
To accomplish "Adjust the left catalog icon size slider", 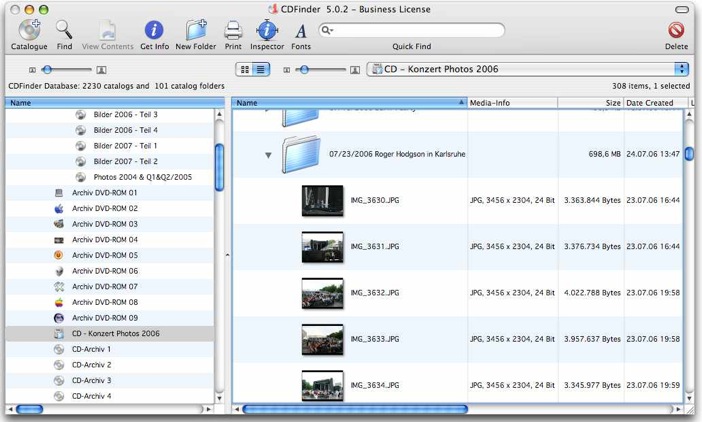I will point(47,69).
